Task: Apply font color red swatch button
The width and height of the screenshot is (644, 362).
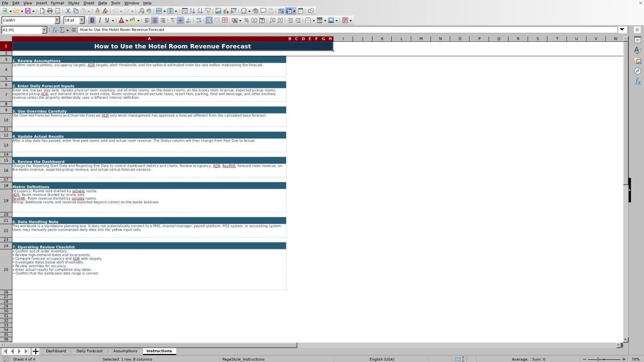Action: (x=121, y=20)
